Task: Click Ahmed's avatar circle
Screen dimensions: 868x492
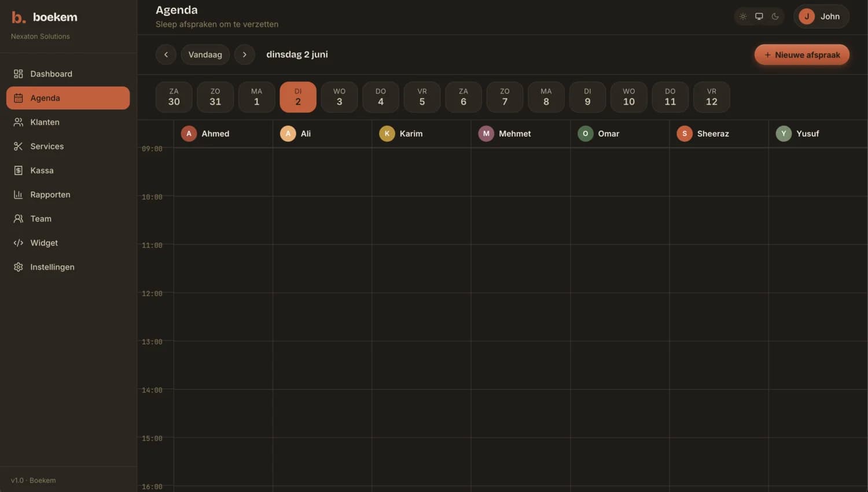Action: point(189,134)
